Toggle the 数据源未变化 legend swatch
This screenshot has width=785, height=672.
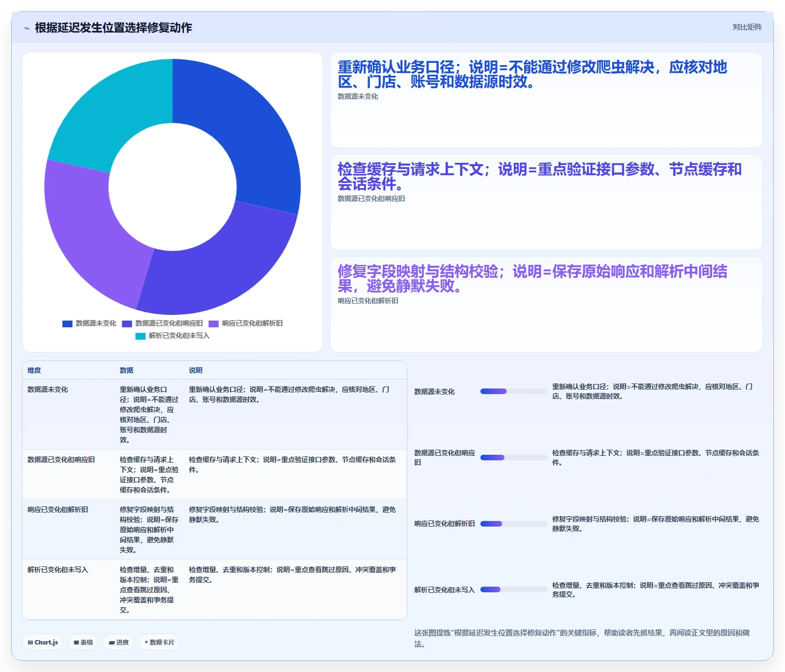[67, 323]
